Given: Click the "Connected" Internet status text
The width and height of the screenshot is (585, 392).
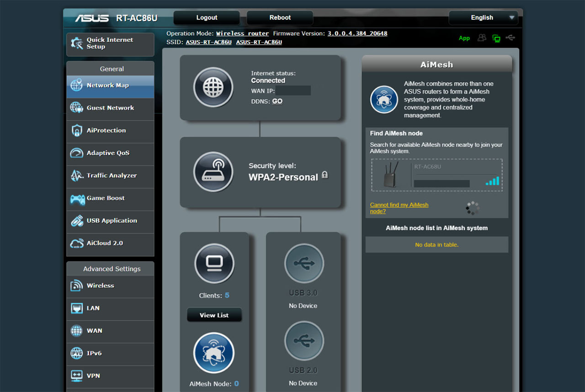Looking at the screenshot, I should click(x=268, y=80).
